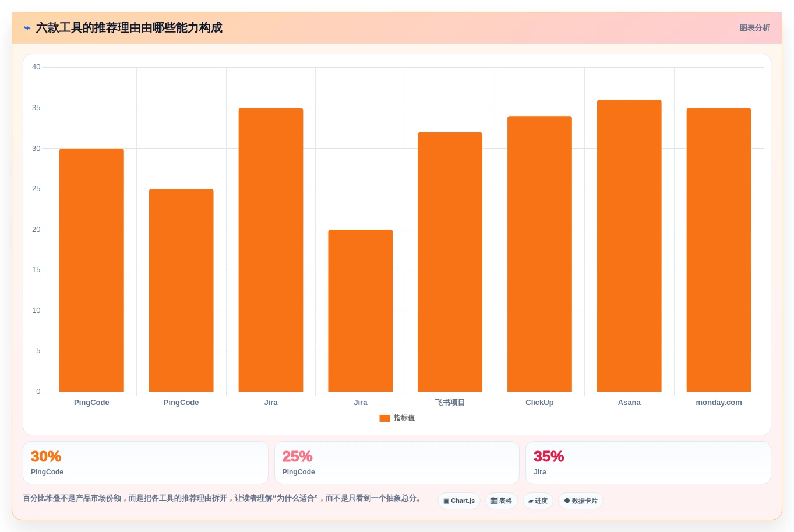794x532 pixels.
Task: Open the 30% PingCode data card
Action: [x=146, y=463]
